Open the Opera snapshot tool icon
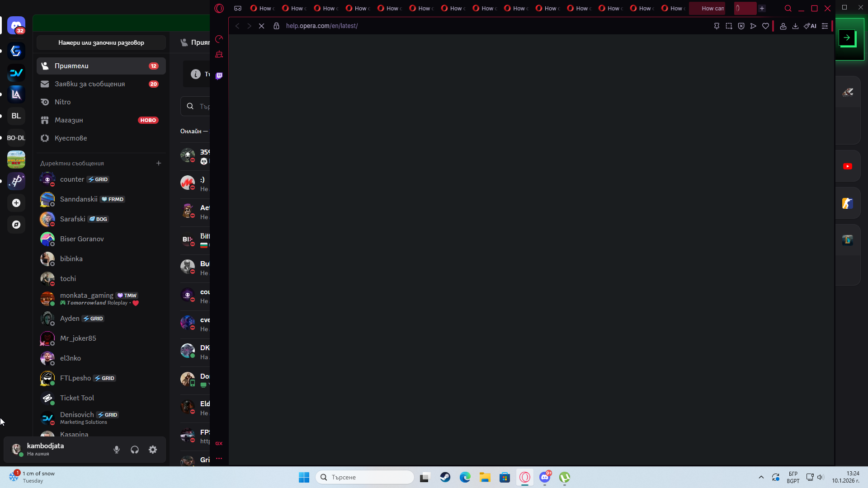Image resolution: width=868 pixels, height=488 pixels. (729, 26)
